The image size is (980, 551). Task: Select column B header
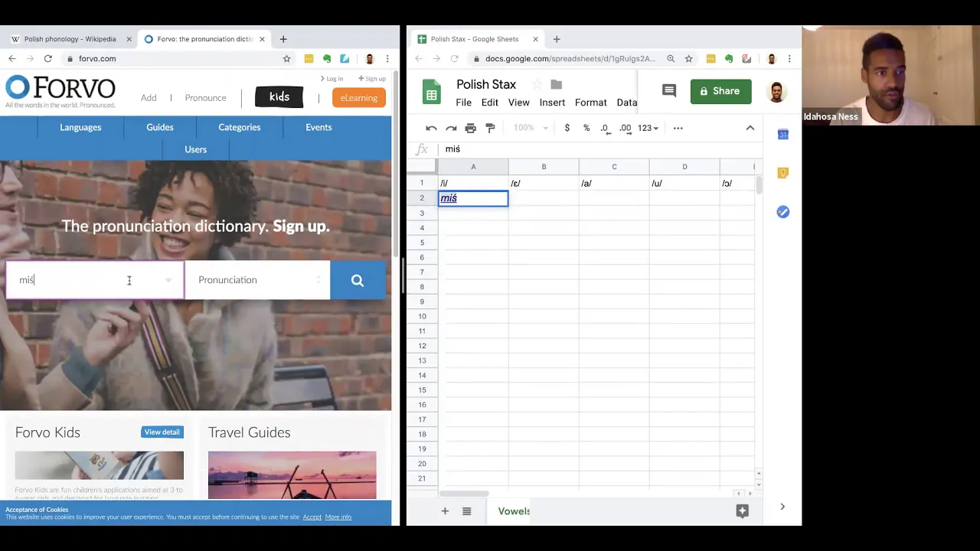(544, 167)
